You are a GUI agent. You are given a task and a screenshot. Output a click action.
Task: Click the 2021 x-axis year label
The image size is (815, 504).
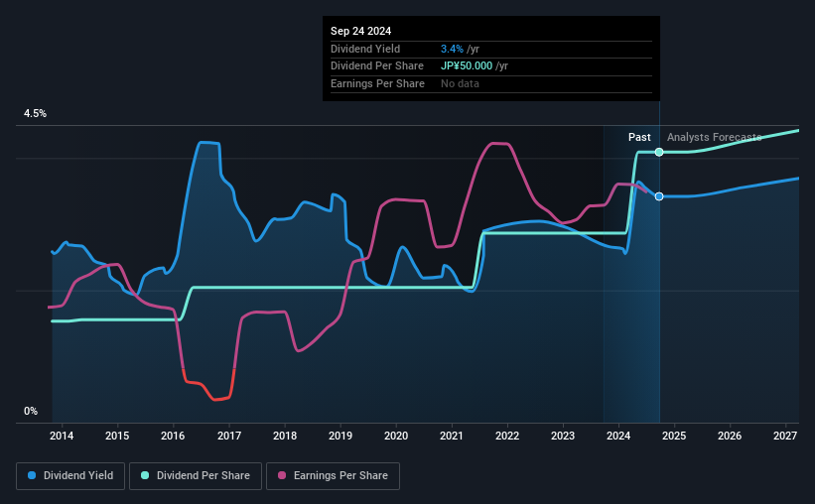(x=451, y=436)
